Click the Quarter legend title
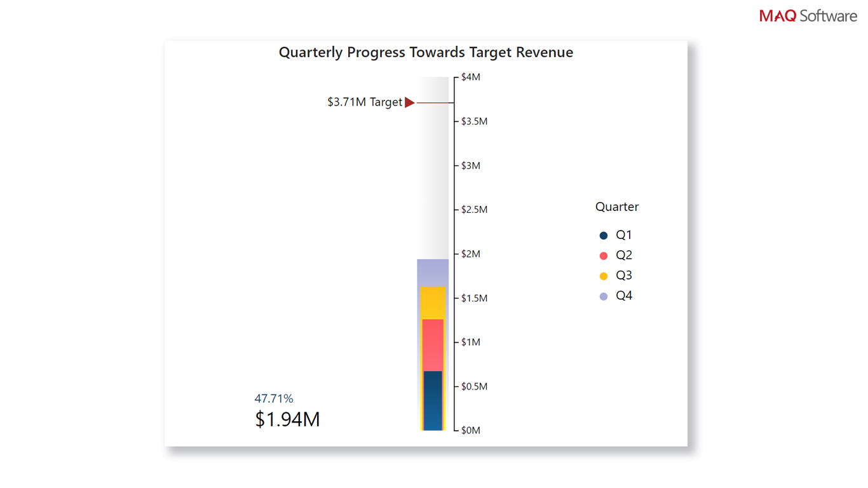 pos(617,207)
